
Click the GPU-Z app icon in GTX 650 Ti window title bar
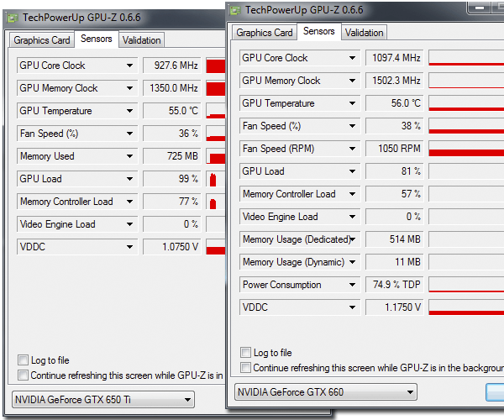click(x=13, y=18)
